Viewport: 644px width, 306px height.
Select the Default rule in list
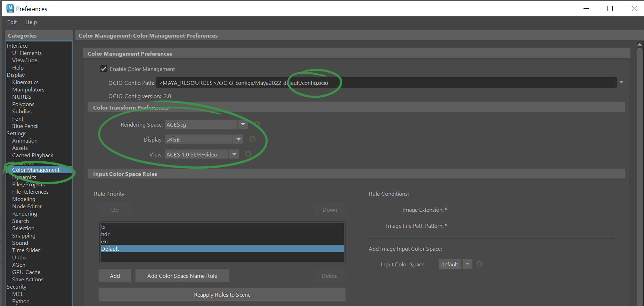[x=222, y=249]
